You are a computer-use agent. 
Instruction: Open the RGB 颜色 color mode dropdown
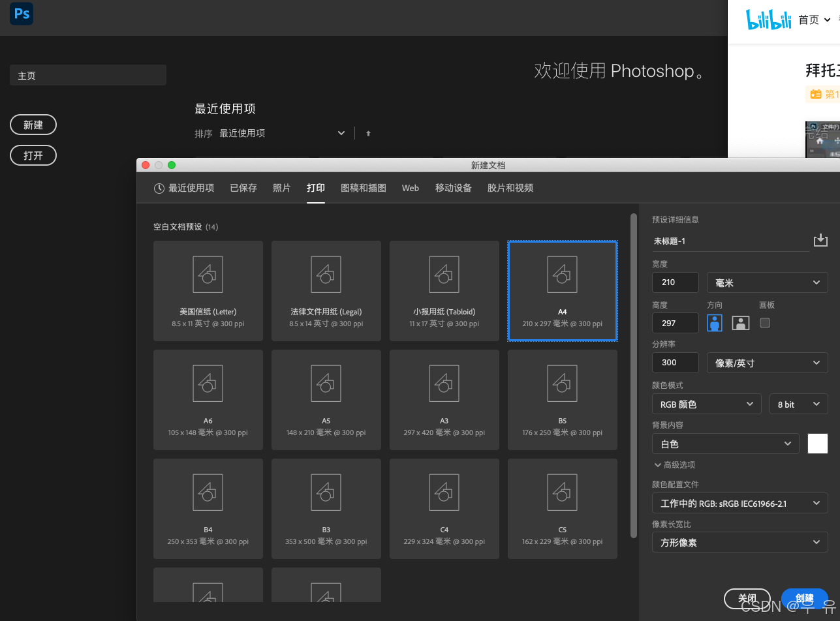pos(707,404)
